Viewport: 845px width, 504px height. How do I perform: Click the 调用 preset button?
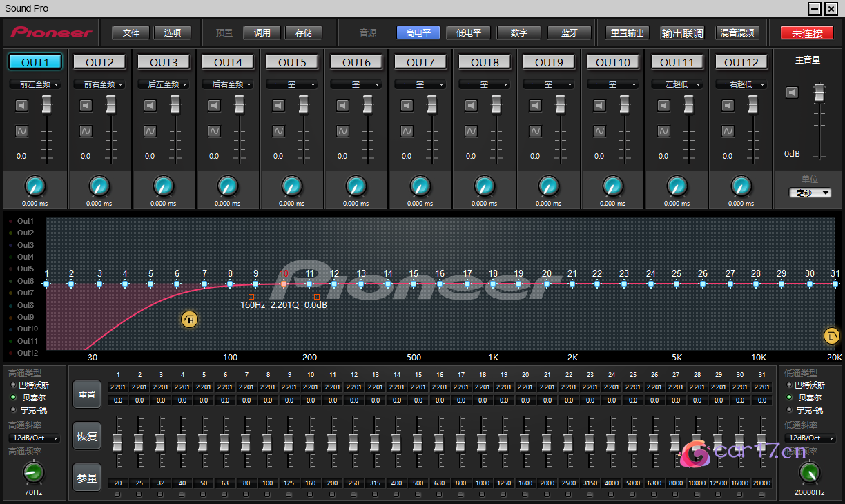(x=262, y=32)
